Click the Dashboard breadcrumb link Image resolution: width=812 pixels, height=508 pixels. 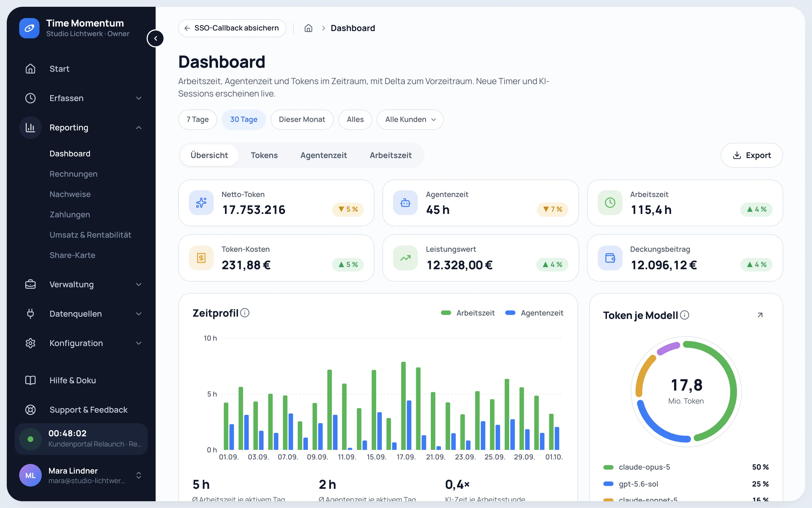(x=353, y=28)
